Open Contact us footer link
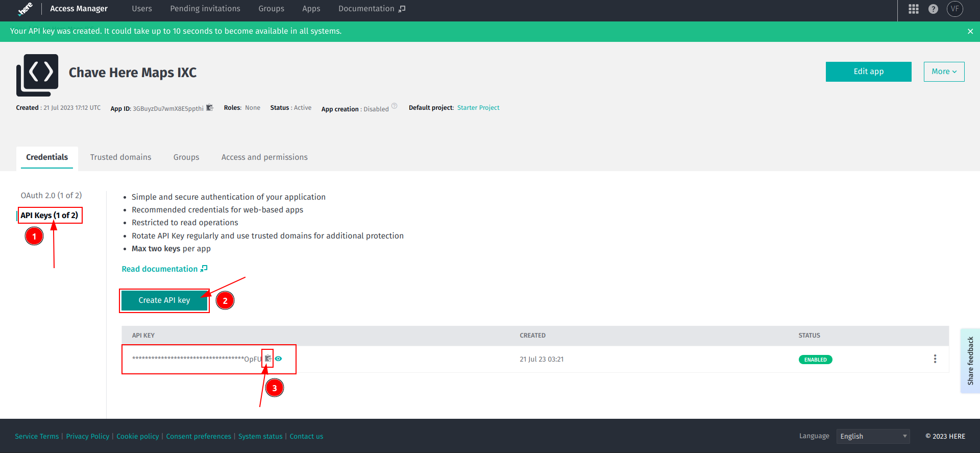Image resolution: width=980 pixels, height=453 pixels. pos(306,436)
